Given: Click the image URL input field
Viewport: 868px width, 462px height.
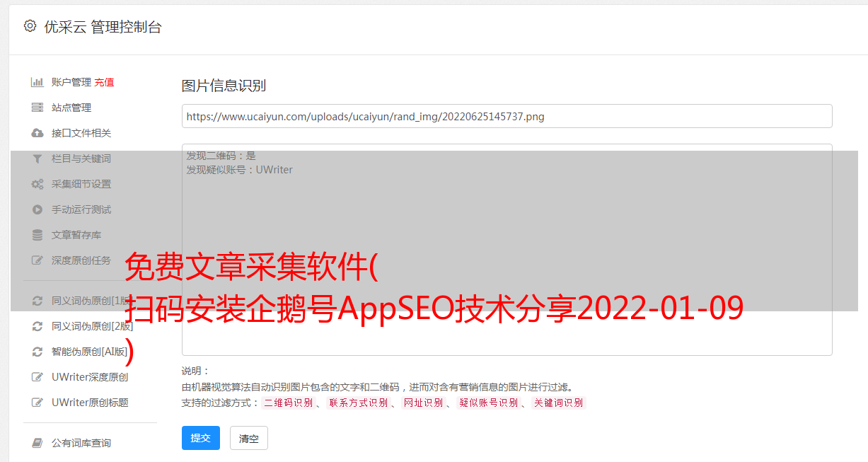Looking at the screenshot, I should (507, 116).
